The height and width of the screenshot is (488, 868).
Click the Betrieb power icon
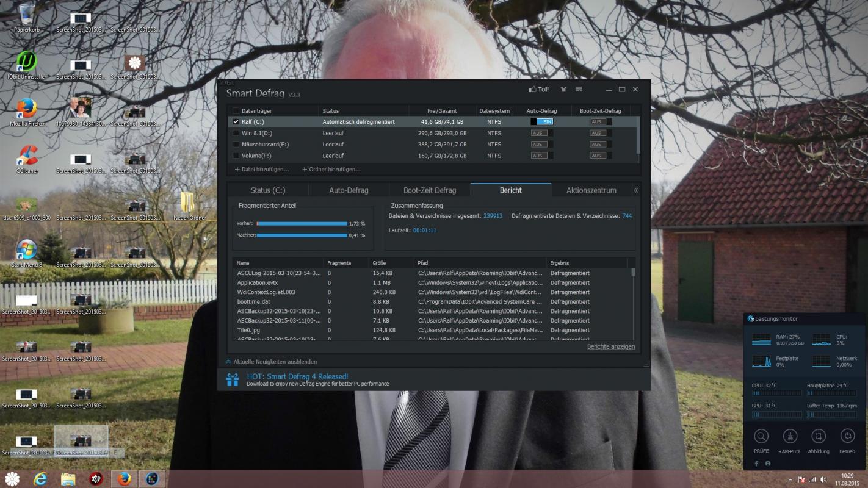pyautogui.click(x=847, y=436)
